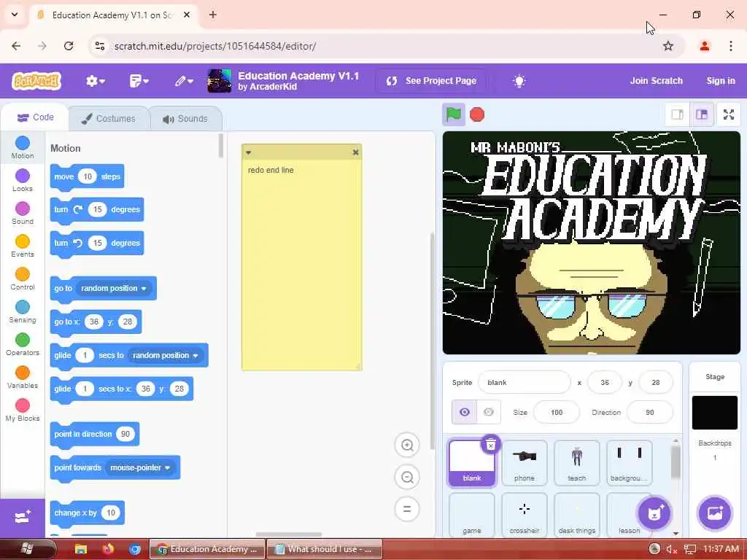Click the green flag to run

click(x=453, y=114)
